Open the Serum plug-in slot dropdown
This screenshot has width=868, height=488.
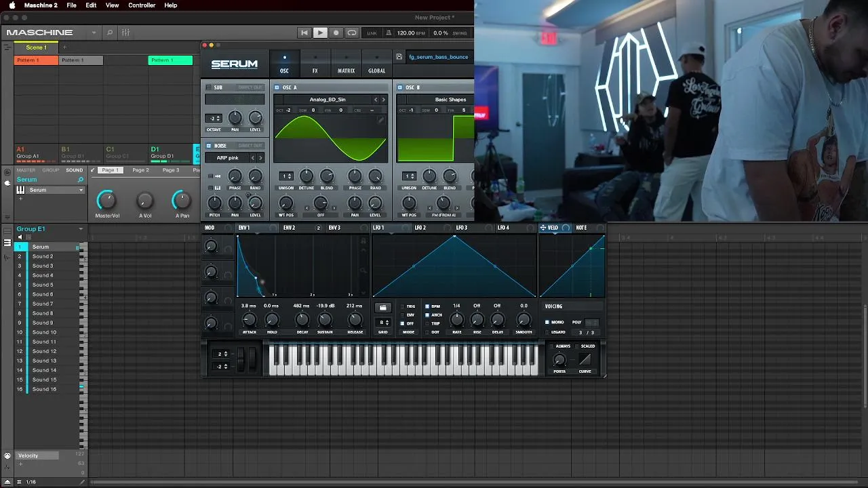81,190
